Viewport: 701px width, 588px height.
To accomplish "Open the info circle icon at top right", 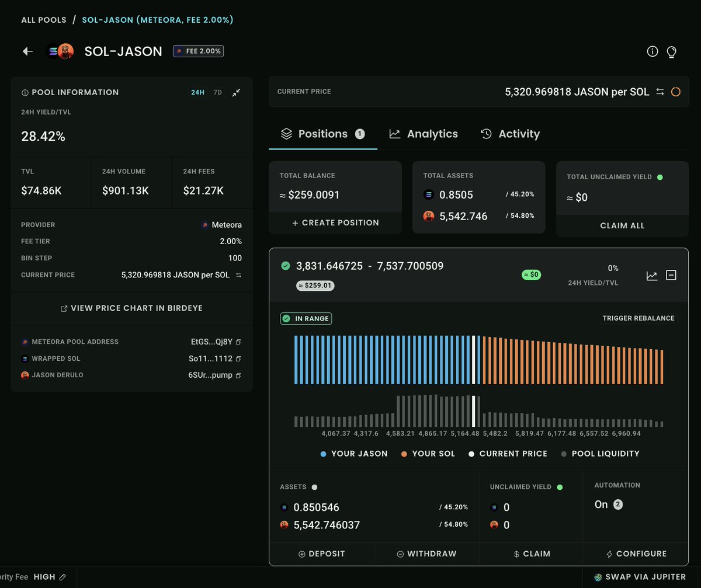I will point(653,51).
